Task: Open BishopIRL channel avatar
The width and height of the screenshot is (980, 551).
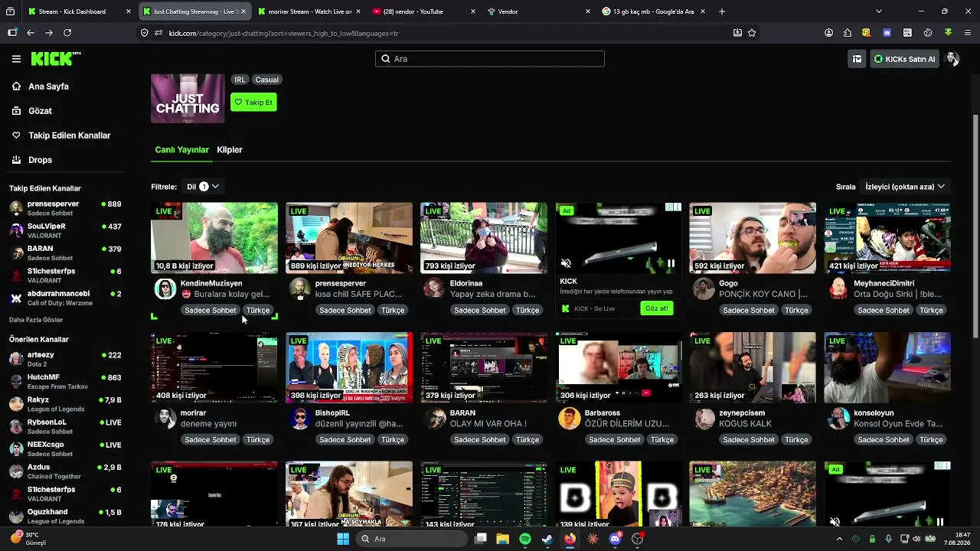Action: point(299,419)
